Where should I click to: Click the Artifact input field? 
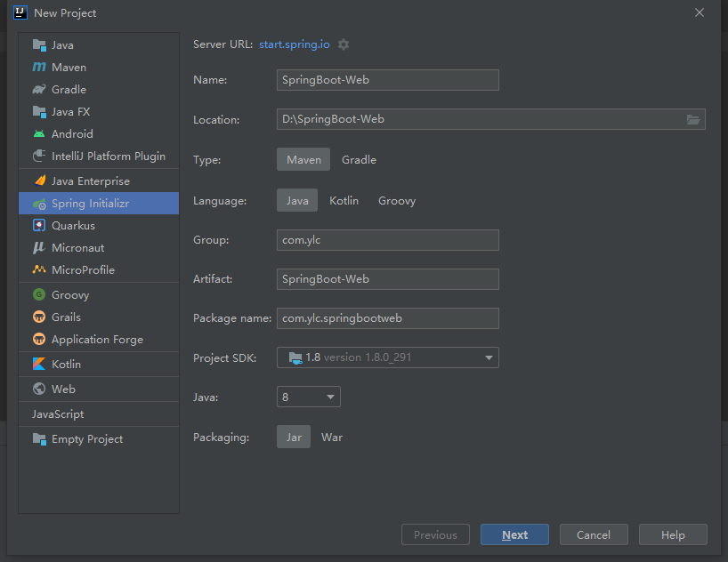tap(388, 279)
